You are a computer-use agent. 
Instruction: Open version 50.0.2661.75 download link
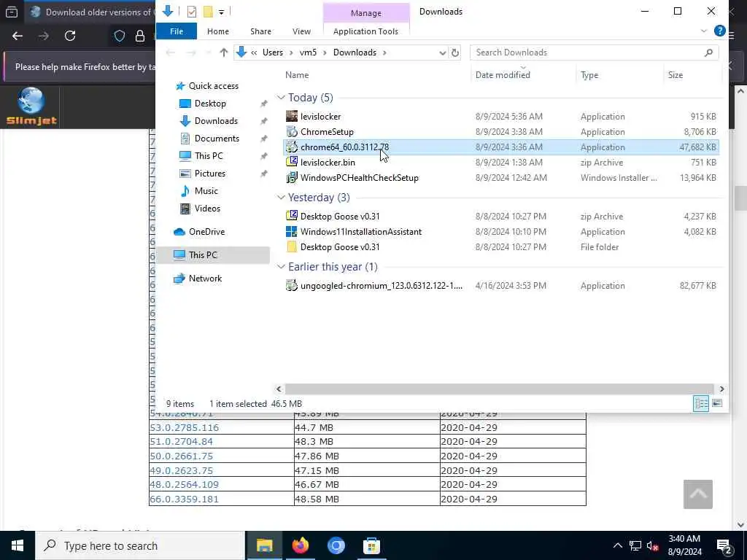click(x=182, y=456)
